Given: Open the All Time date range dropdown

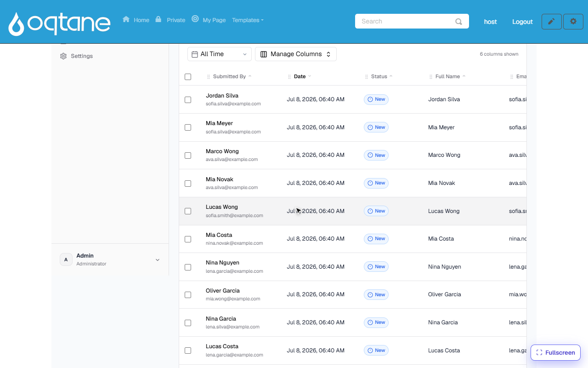Looking at the screenshot, I should [220, 54].
